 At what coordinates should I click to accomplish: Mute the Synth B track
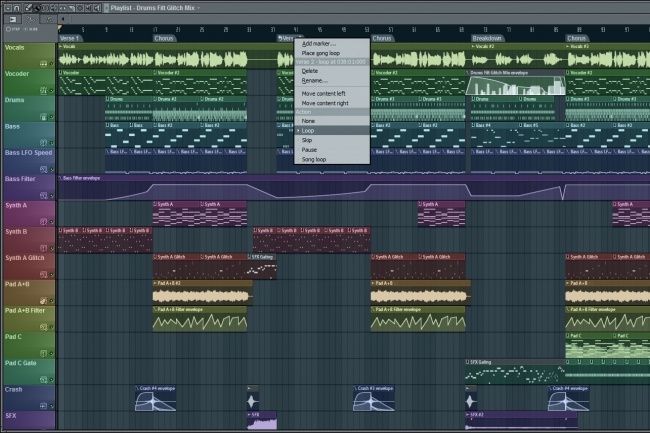point(52,248)
